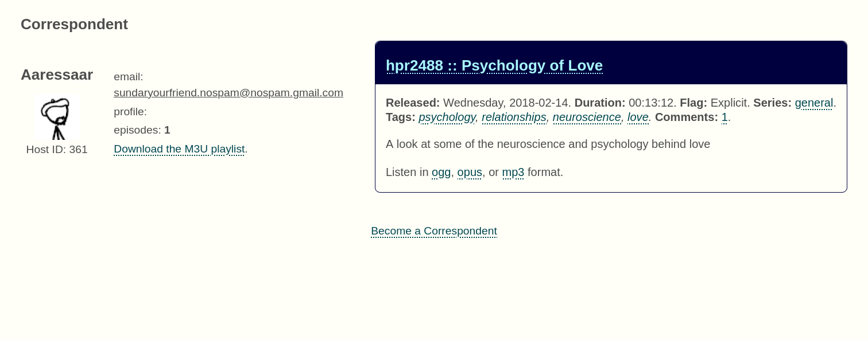Go to the general series link
Image resolution: width=868 pixels, height=340 pixels.
[813, 103]
